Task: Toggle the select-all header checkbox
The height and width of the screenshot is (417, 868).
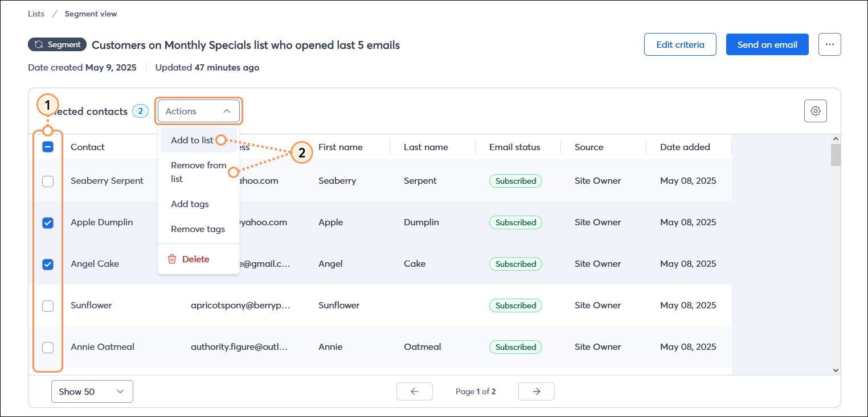Action: (x=48, y=147)
